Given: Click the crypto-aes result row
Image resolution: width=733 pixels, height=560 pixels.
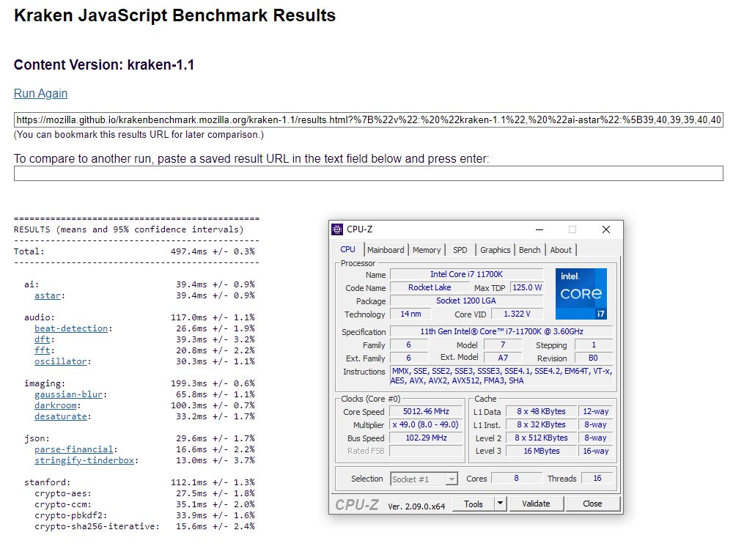Looking at the screenshot, I should [144, 493].
